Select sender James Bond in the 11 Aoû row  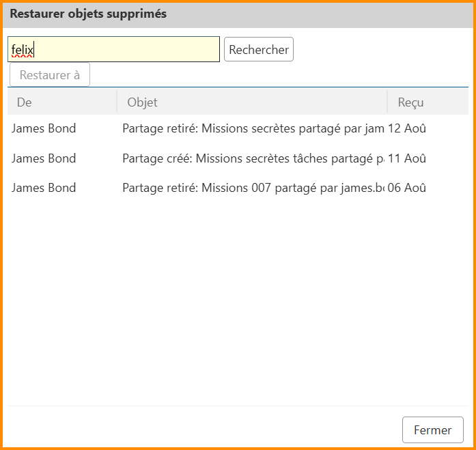click(x=44, y=158)
